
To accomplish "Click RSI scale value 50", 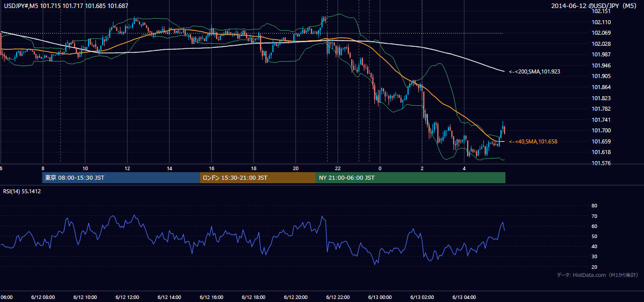I will tap(594, 236).
